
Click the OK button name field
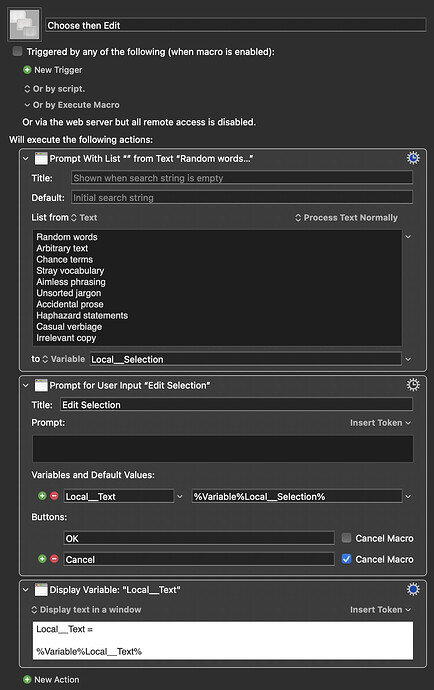[199, 538]
